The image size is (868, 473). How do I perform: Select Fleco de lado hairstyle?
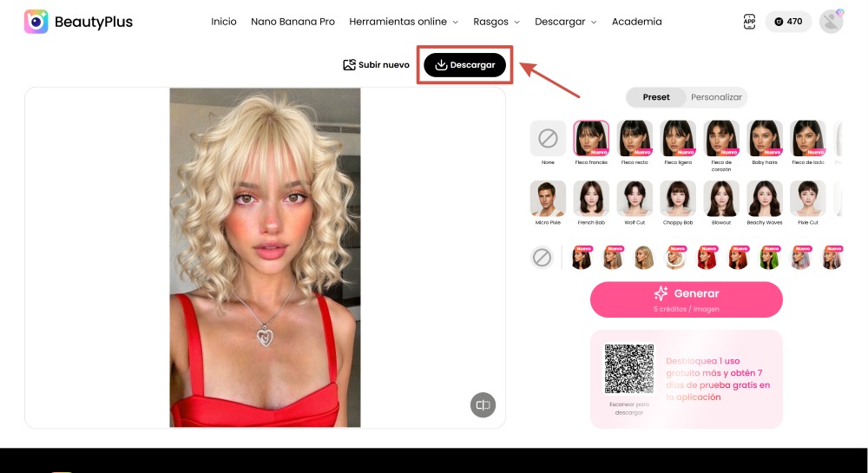807,138
